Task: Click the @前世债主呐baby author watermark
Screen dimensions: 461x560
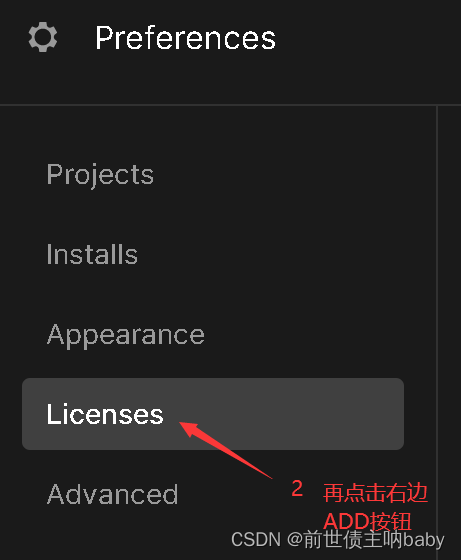Action: [366, 539]
